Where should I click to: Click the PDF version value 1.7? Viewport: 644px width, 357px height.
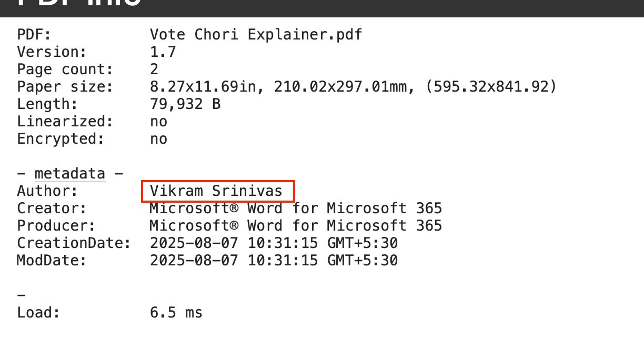point(163,52)
